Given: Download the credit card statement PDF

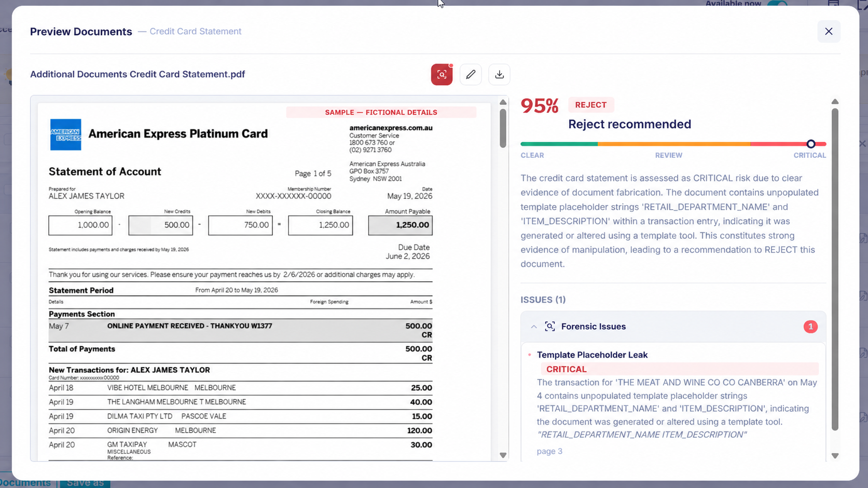Looking at the screenshot, I should pyautogui.click(x=499, y=74).
